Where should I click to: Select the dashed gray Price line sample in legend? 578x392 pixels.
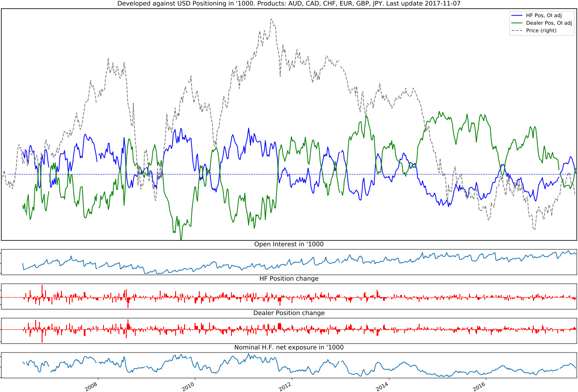(518, 30)
